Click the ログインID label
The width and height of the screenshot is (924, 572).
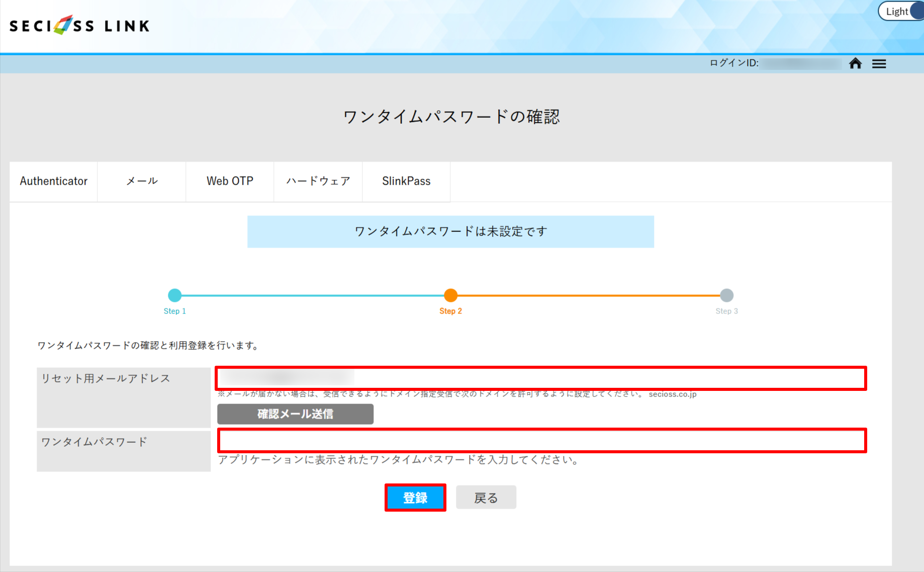pyautogui.click(x=734, y=63)
